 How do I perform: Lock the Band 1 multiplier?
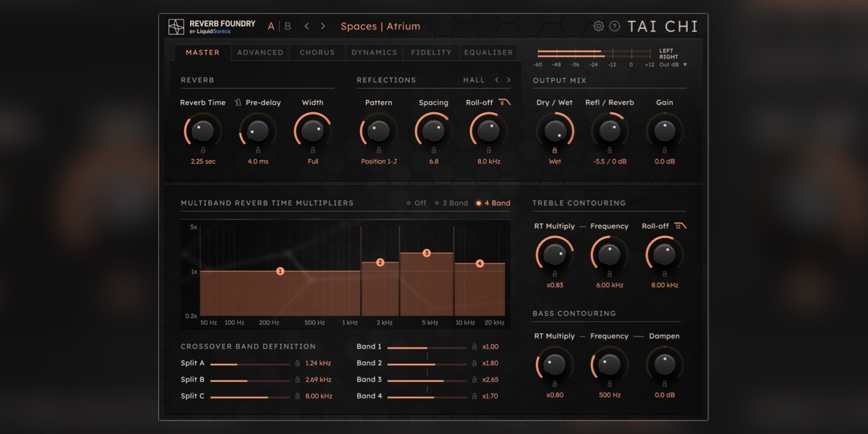click(475, 347)
